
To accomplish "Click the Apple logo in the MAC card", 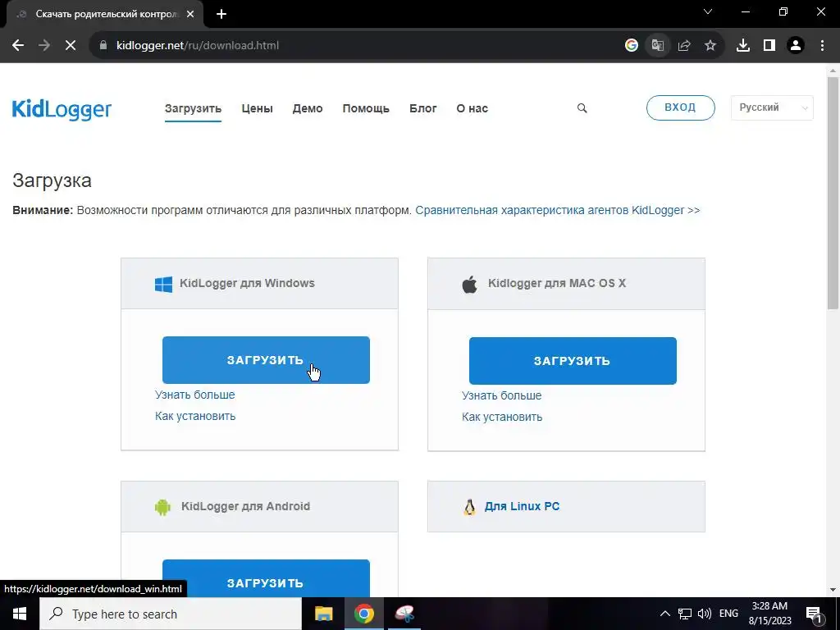I will coord(470,284).
